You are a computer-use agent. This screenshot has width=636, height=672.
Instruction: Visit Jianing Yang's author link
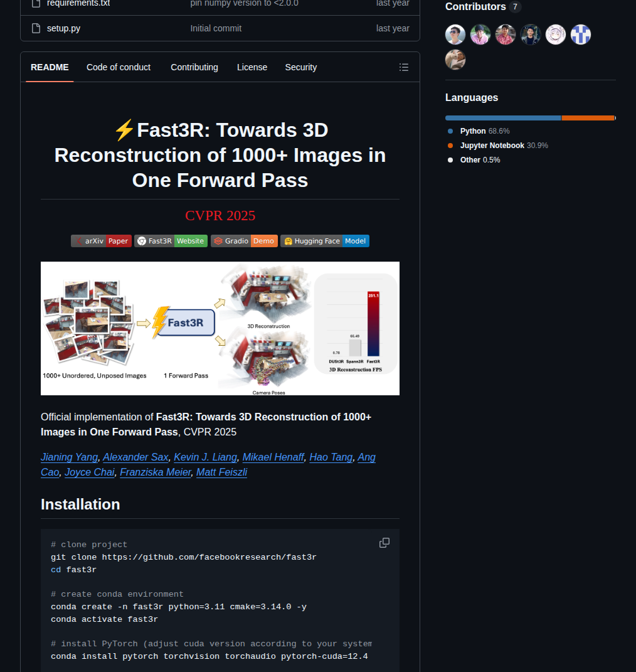coord(69,457)
